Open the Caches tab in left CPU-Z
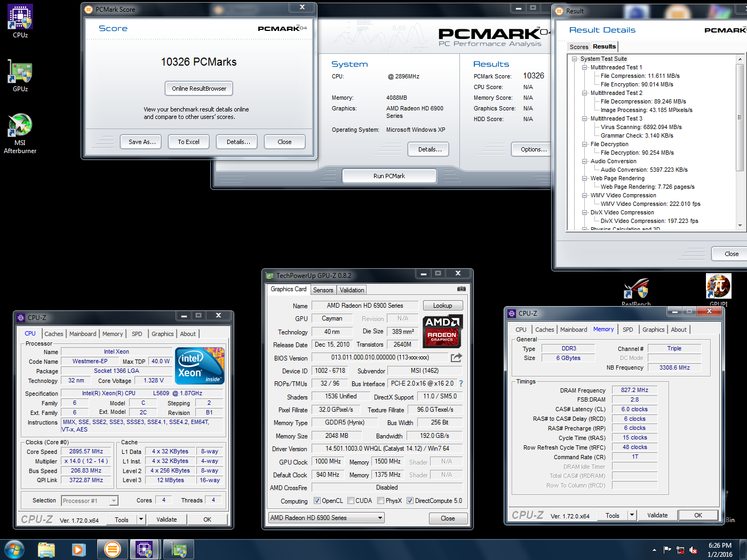Screen dimensions: 747x560 [x=53, y=334]
